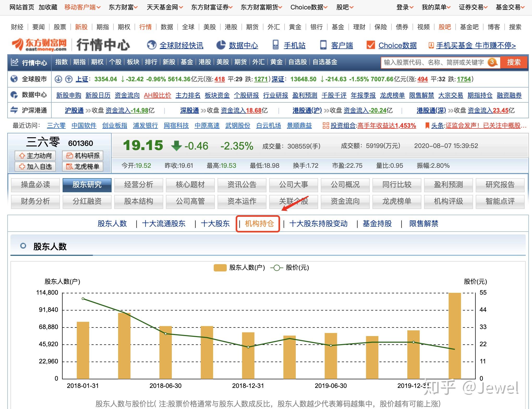Open the 融资融券 data link
This screenshot has height=409, width=532.
[x=509, y=95]
